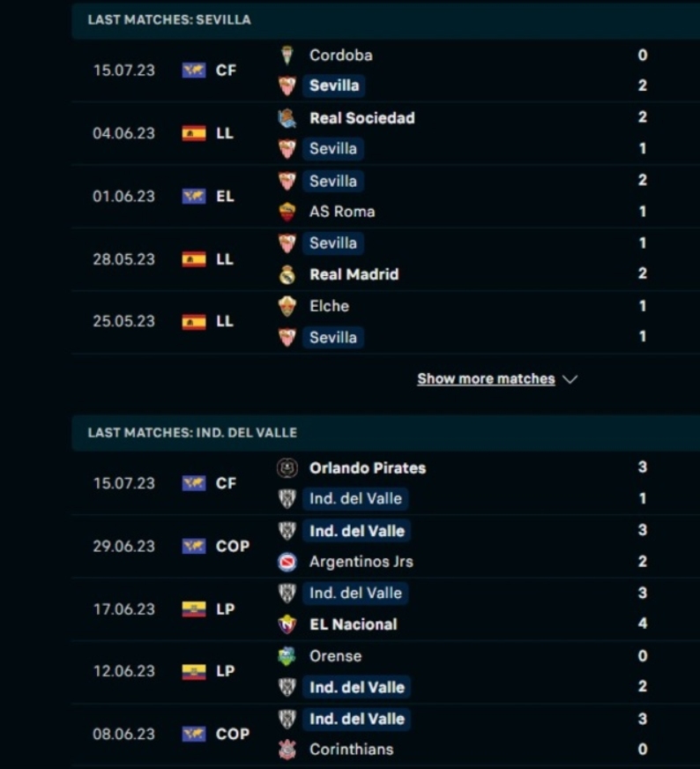
Task: Click the Argentinos Jrs crest icon
Action: tap(287, 562)
